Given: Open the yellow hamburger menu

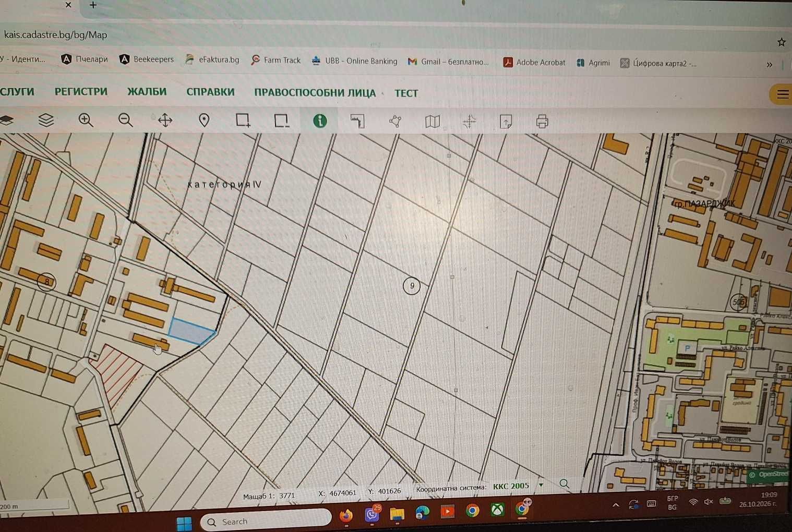Looking at the screenshot, I should (x=782, y=94).
